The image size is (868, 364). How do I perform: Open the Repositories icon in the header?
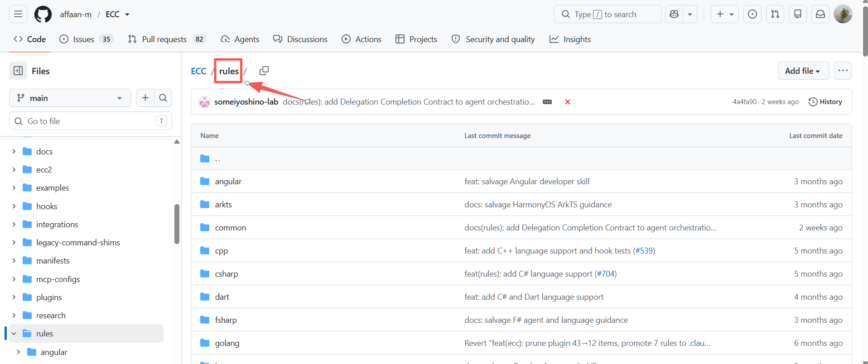[x=798, y=14]
